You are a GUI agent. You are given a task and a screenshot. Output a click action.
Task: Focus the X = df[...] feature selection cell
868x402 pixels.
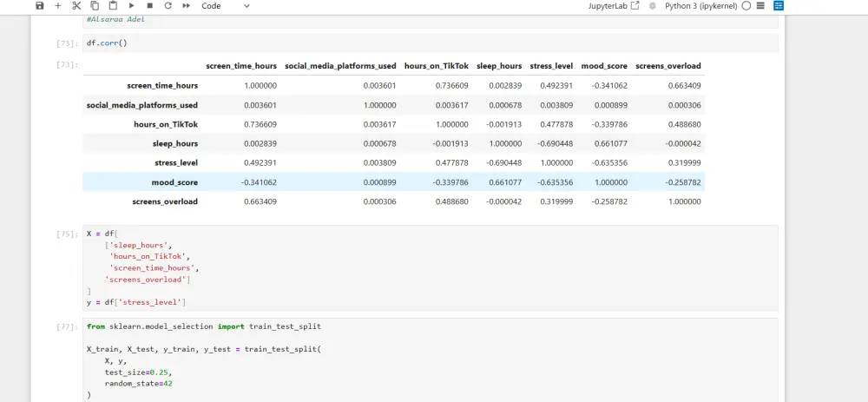pyautogui.click(x=431, y=268)
